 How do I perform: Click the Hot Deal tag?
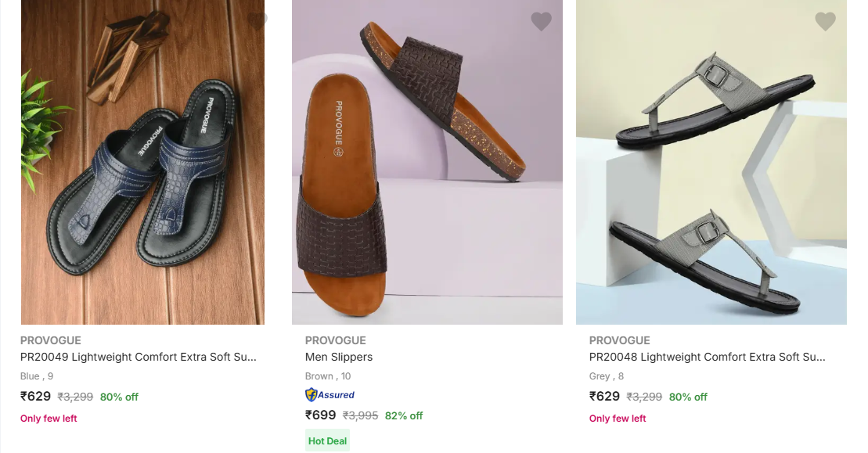[327, 441]
